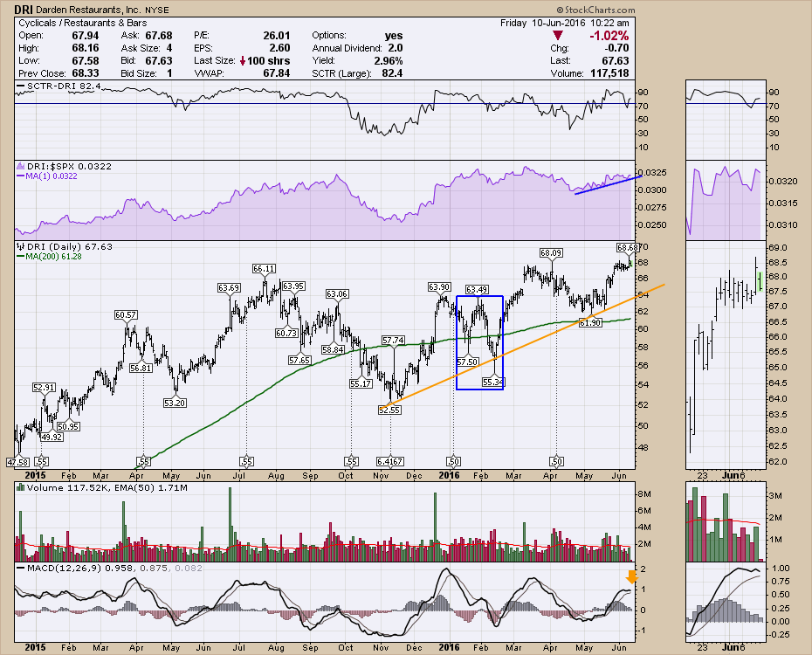The image size is (812, 655).
Task: Click the 61.90 price label
Action: pos(590,322)
